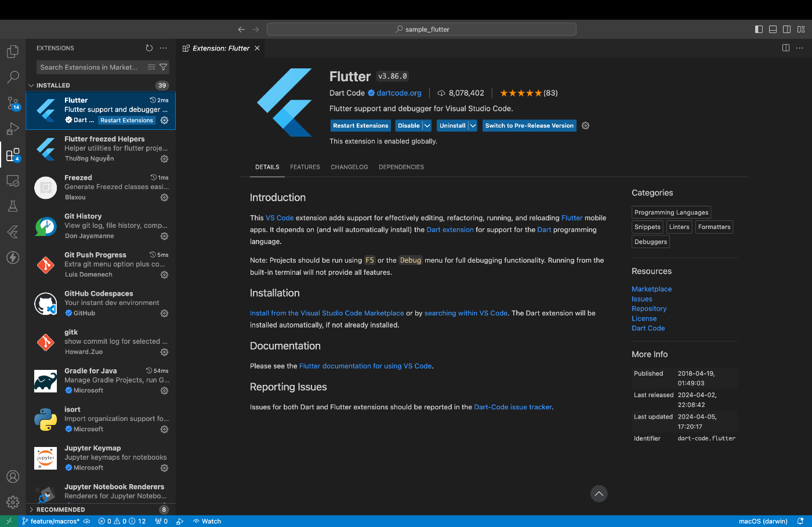Image resolution: width=812 pixels, height=527 pixels.
Task: Click the Disable button
Action: point(409,125)
